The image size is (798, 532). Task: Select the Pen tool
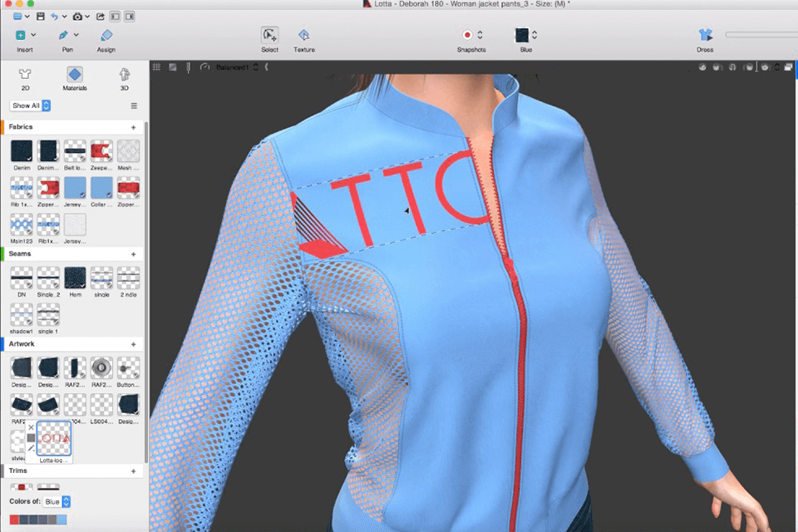pyautogui.click(x=63, y=35)
